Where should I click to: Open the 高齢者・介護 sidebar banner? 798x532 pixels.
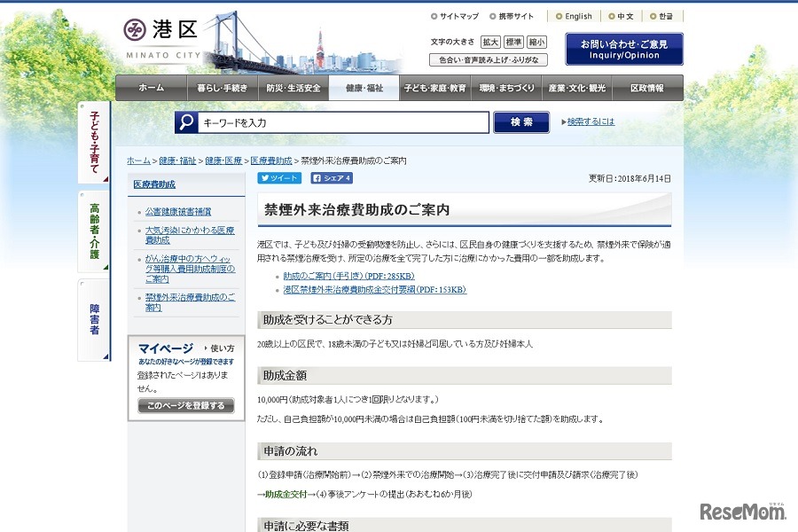pyautogui.click(x=95, y=229)
